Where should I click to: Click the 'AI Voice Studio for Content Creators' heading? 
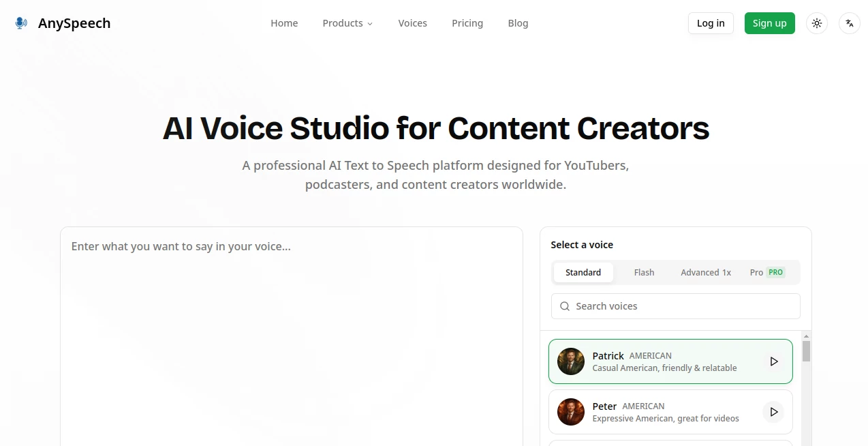(x=436, y=128)
